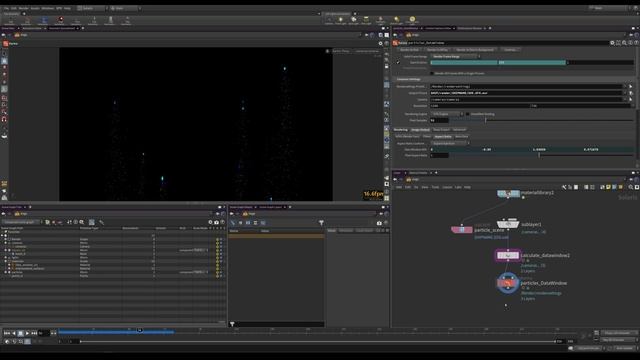
Task: Click the global playback range slider bar
Action: tap(318, 341)
